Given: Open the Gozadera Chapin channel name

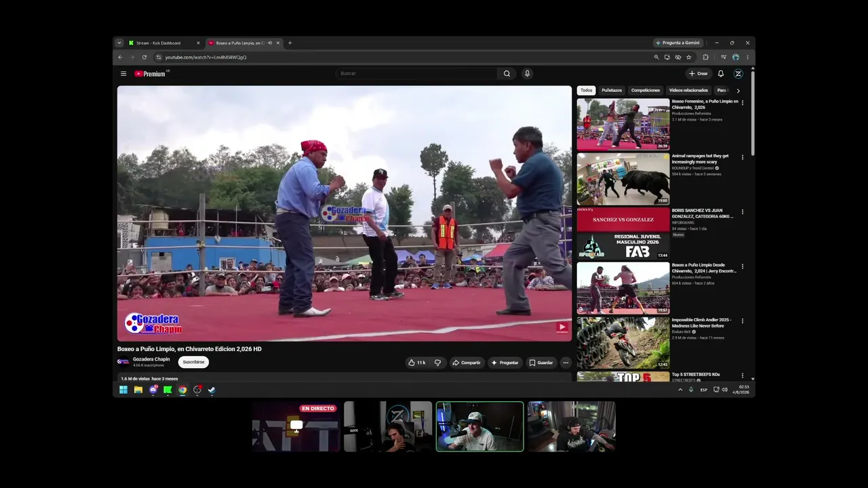Looking at the screenshot, I should [x=151, y=359].
